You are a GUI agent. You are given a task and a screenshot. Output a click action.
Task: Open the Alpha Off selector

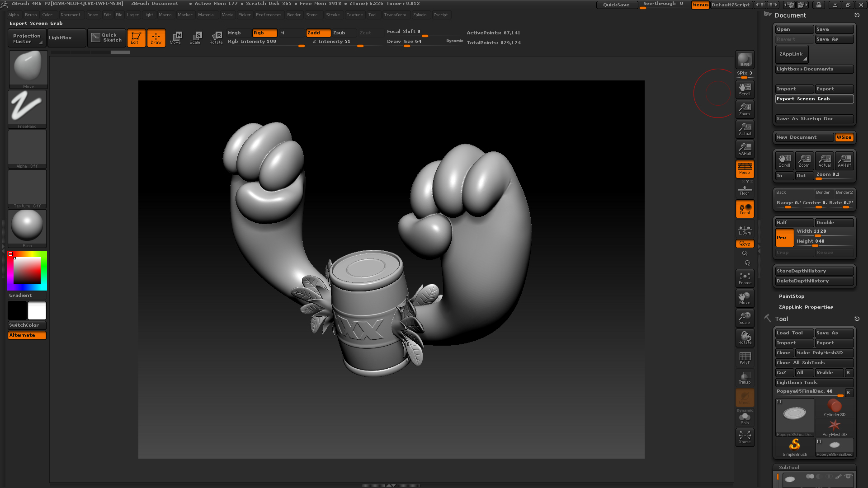27,149
